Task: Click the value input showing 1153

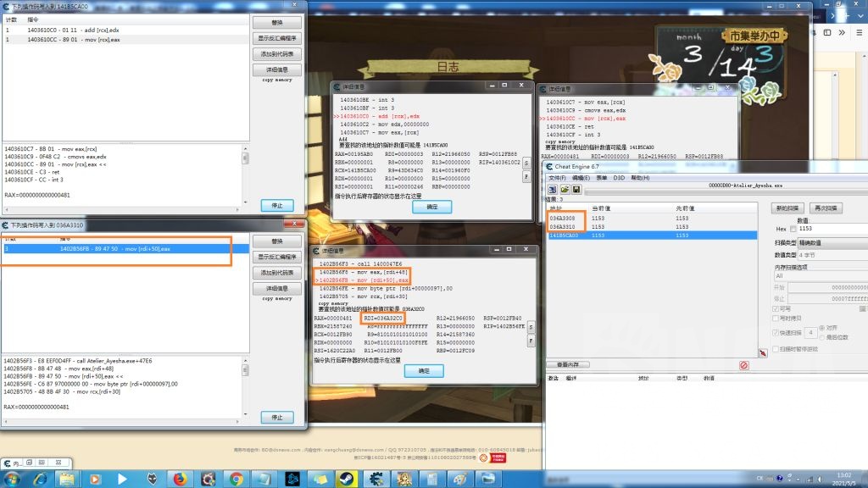Action: [x=812, y=228]
